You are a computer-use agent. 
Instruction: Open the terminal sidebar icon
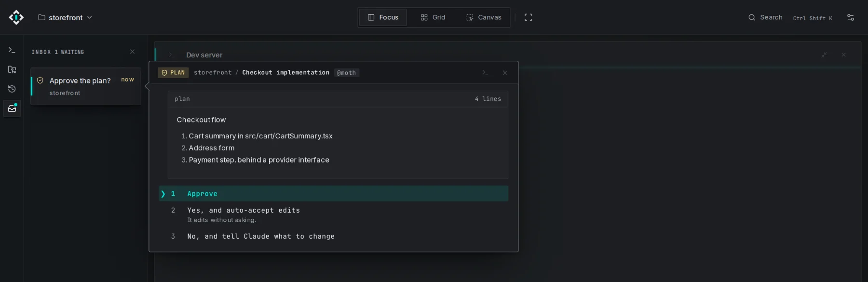(x=12, y=50)
